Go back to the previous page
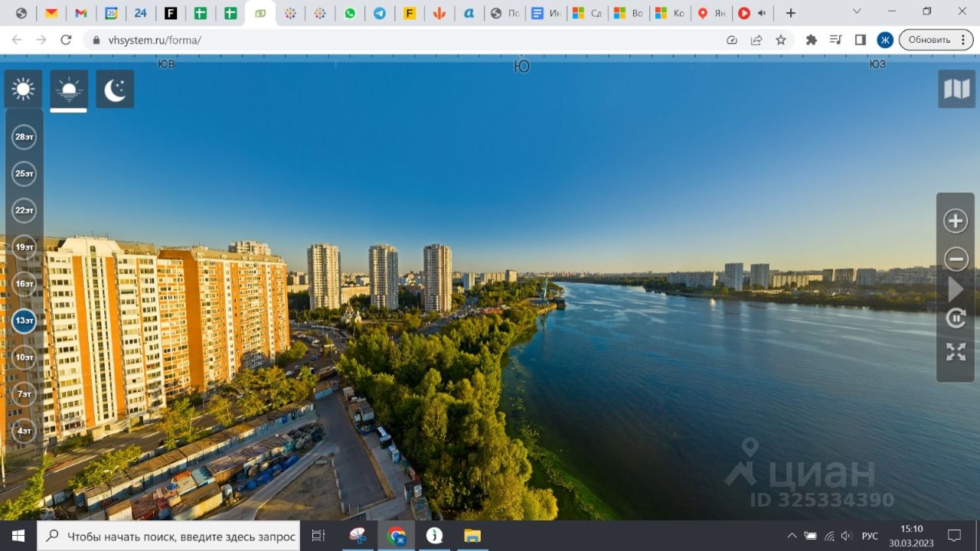Image resolution: width=980 pixels, height=551 pixels. 17,40
